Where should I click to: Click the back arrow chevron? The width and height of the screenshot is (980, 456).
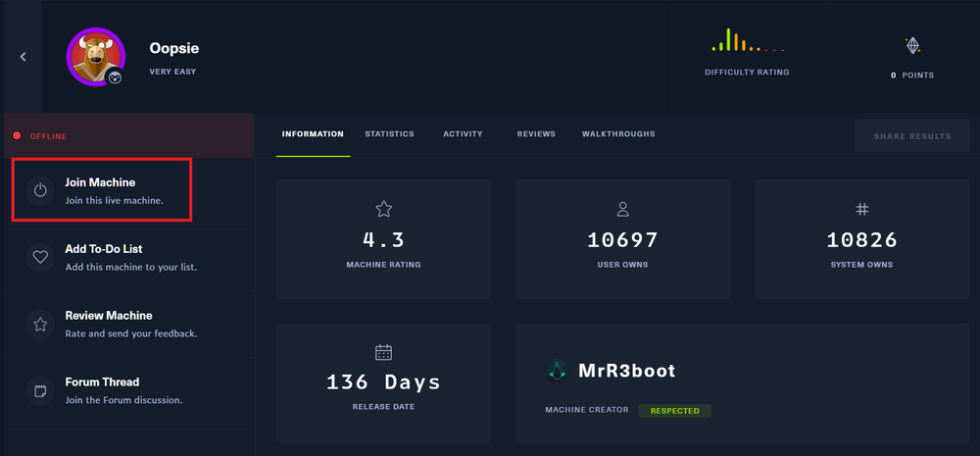[23, 57]
